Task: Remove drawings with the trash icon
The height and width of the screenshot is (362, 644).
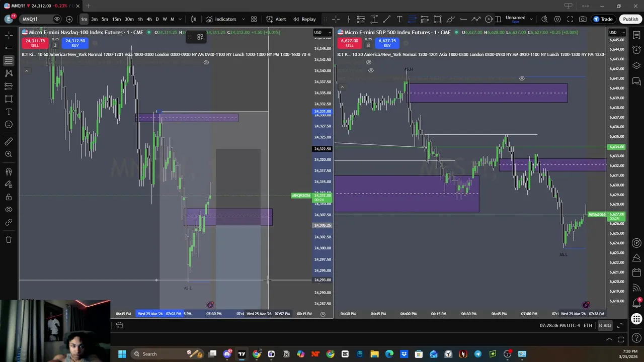Action: [x=9, y=240]
